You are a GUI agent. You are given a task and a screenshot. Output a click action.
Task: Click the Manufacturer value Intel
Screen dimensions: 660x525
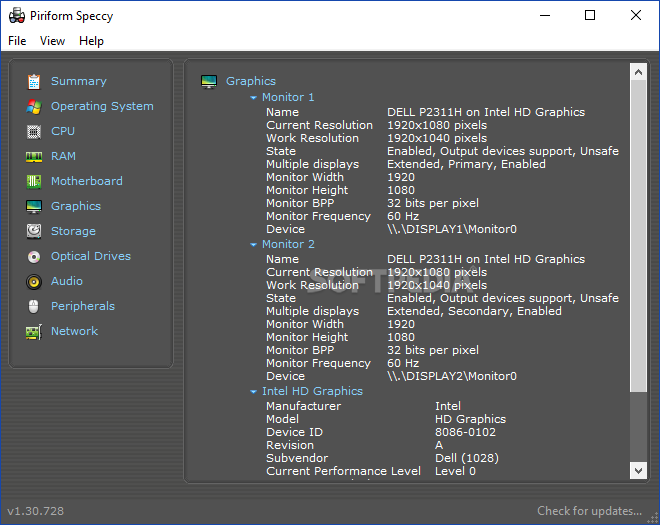(447, 406)
